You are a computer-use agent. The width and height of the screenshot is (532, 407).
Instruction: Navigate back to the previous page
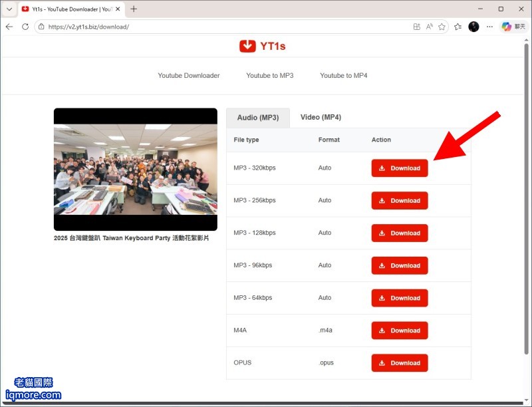click(x=9, y=27)
